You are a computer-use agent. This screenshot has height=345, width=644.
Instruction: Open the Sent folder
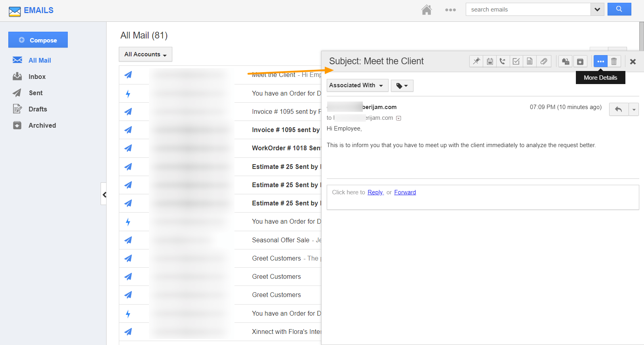36,93
